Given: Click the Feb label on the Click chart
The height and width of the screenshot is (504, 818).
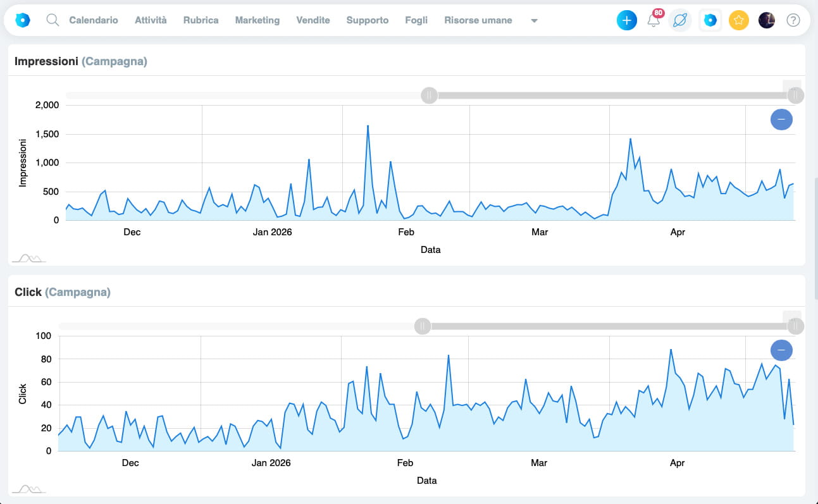Looking at the screenshot, I should coord(405,463).
